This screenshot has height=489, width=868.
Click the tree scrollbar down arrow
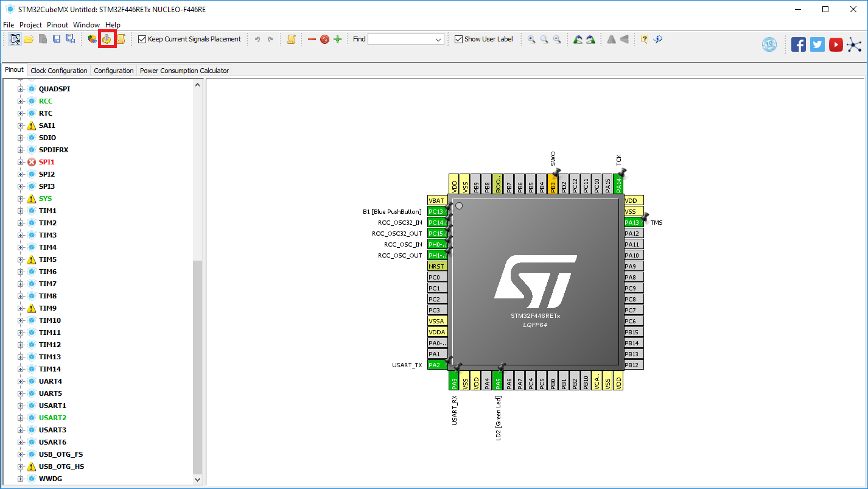(x=197, y=479)
